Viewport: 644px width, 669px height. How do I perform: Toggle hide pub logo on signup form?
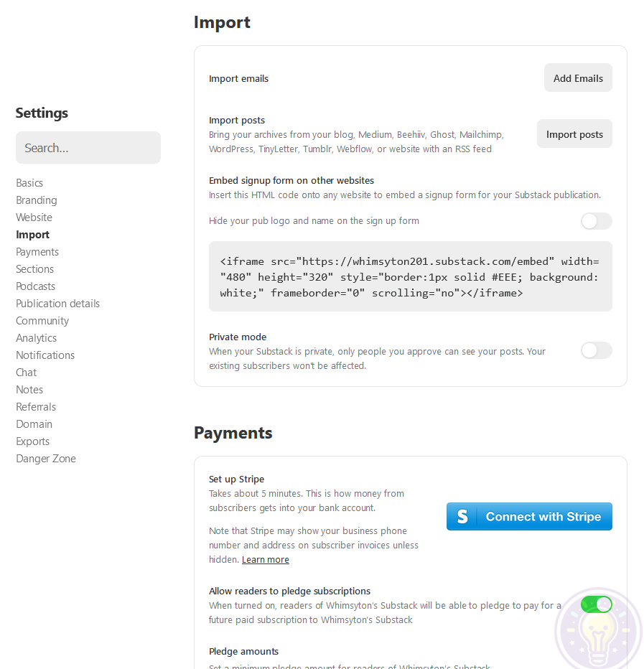pyautogui.click(x=596, y=221)
